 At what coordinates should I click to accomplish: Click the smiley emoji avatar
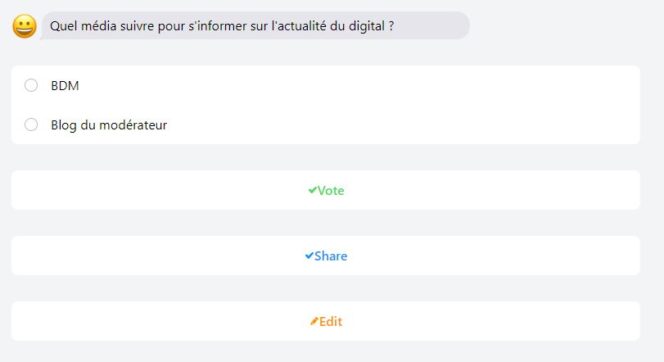click(x=25, y=26)
